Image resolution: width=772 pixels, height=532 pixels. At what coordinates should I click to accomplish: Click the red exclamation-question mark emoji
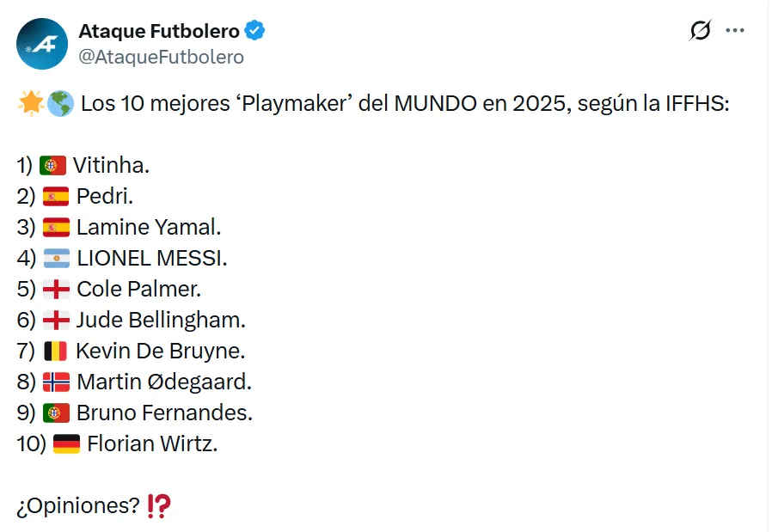click(159, 506)
